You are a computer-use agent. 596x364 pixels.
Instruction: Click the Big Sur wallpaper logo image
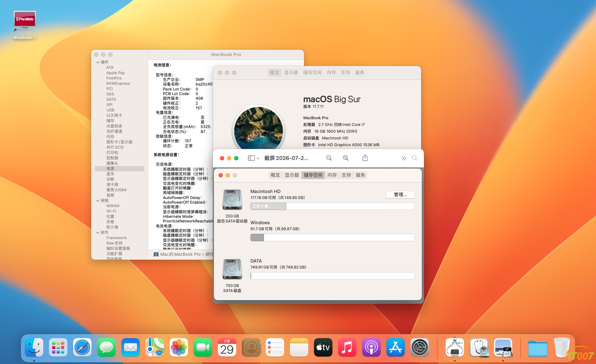pyautogui.click(x=259, y=128)
